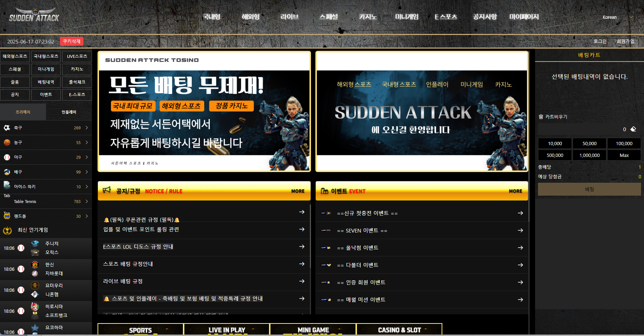Select the 50,000 bet amount button
The image size is (644, 336).
tap(590, 143)
